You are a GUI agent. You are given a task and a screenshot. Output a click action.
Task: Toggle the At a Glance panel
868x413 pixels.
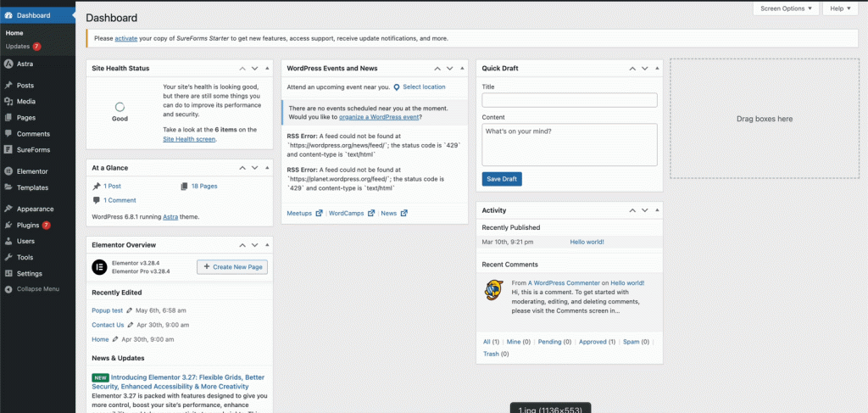(x=267, y=168)
